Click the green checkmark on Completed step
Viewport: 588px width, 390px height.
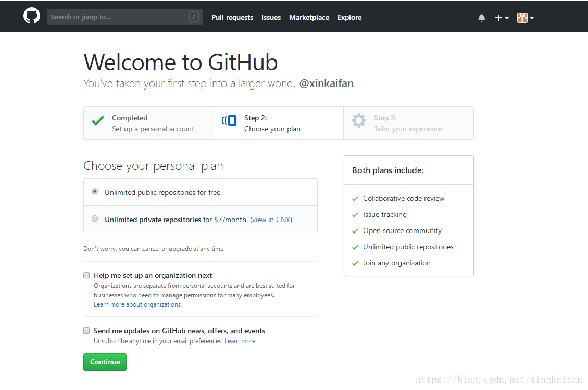[97, 120]
